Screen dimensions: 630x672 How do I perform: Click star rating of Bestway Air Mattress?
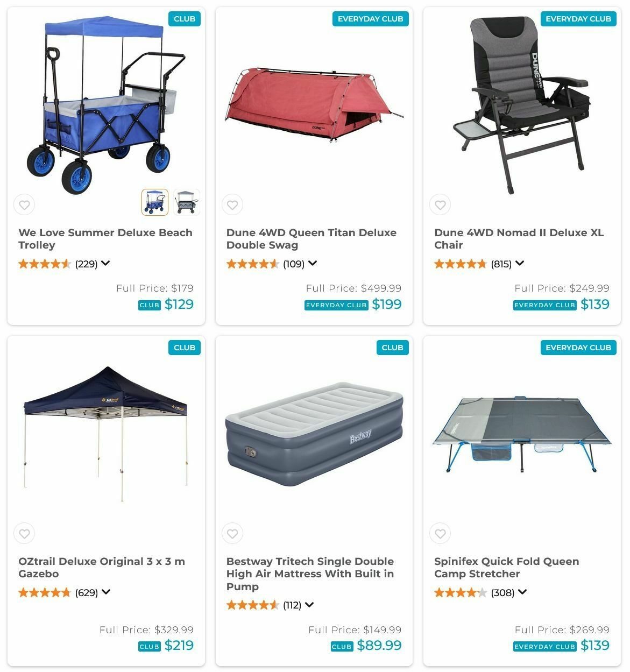(252, 605)
